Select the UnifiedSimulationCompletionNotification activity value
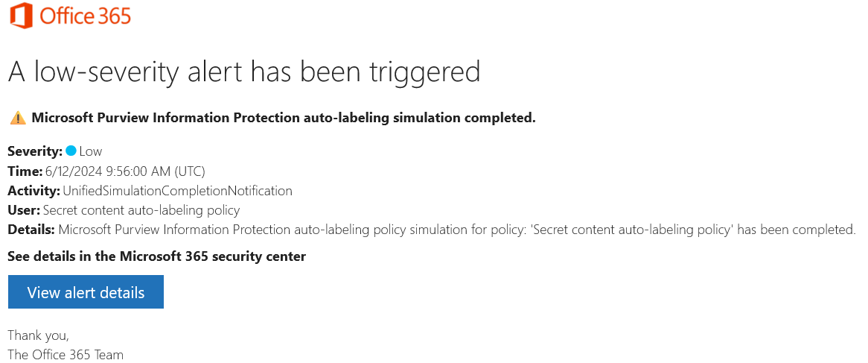 [177, 190]
